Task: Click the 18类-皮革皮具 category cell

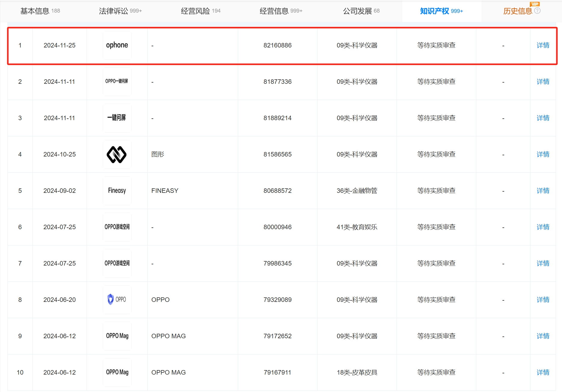Action: [357, 372]
